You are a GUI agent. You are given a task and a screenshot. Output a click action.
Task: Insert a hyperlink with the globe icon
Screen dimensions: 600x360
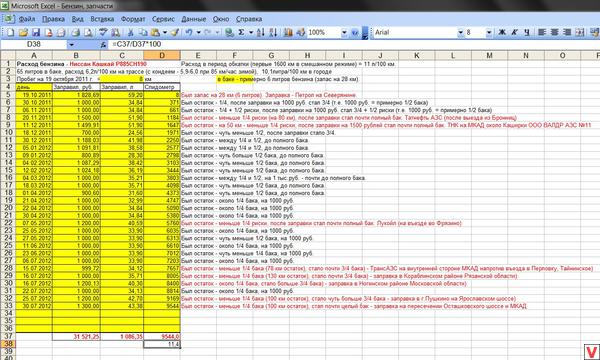pos(229,33)
